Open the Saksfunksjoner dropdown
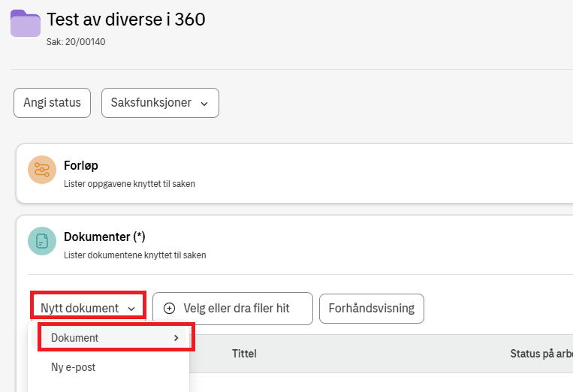573x392 pixels. (160, 103)
